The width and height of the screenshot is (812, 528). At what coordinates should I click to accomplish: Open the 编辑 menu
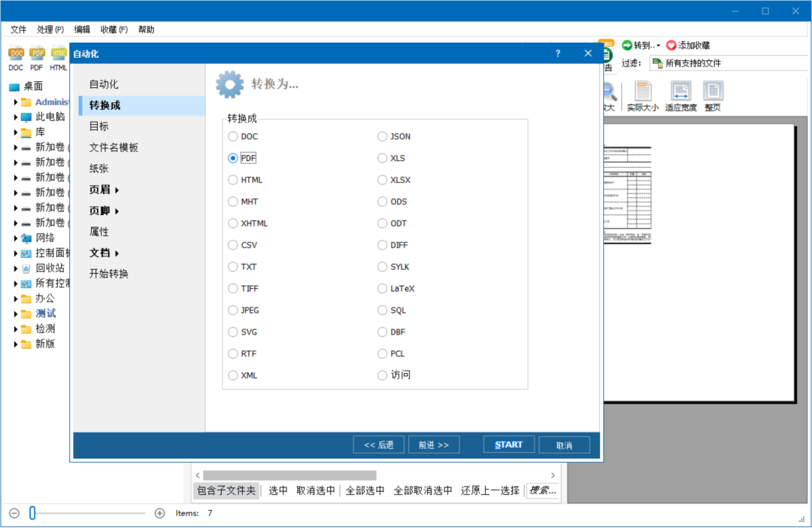82,29
